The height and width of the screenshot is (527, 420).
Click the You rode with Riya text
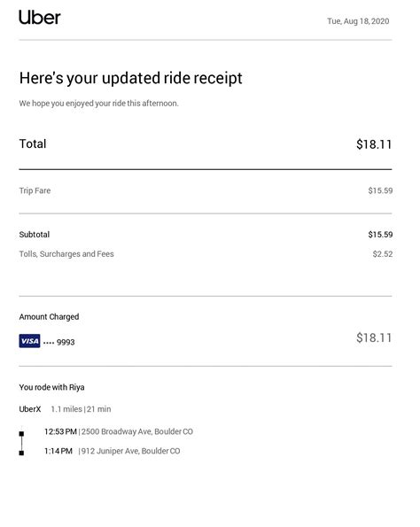click(x=51, y=387)
